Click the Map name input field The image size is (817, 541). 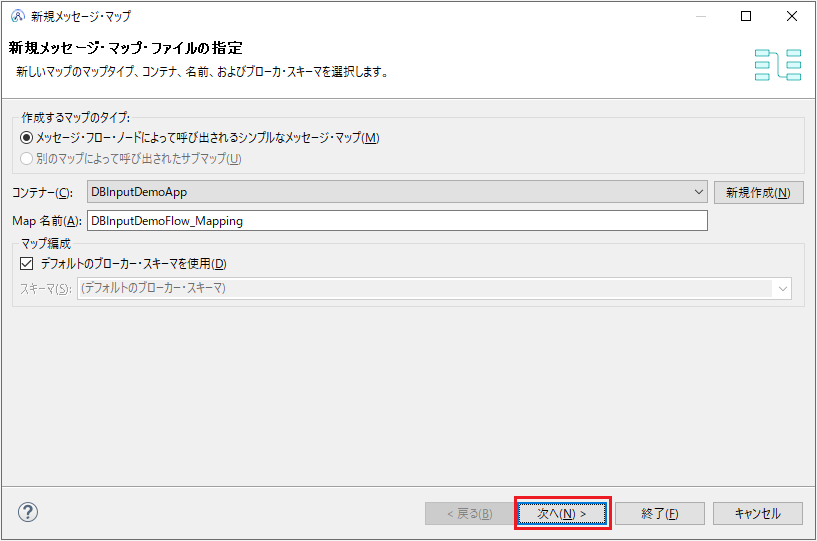397,220
